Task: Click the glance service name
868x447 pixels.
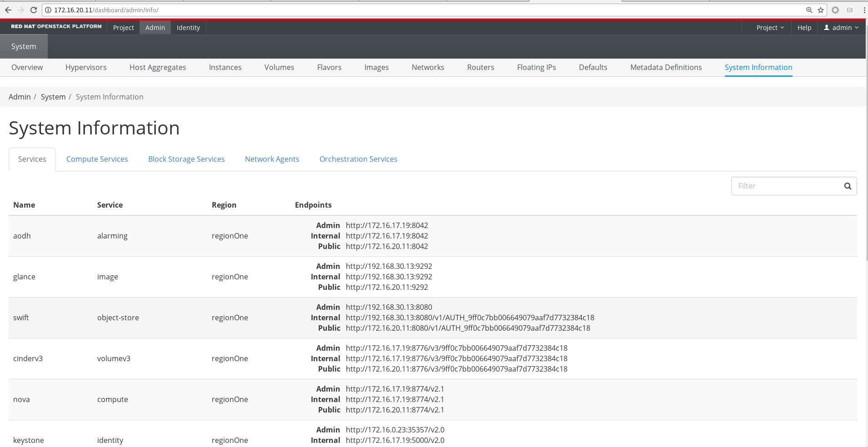Action: click(x=24, y=277)
